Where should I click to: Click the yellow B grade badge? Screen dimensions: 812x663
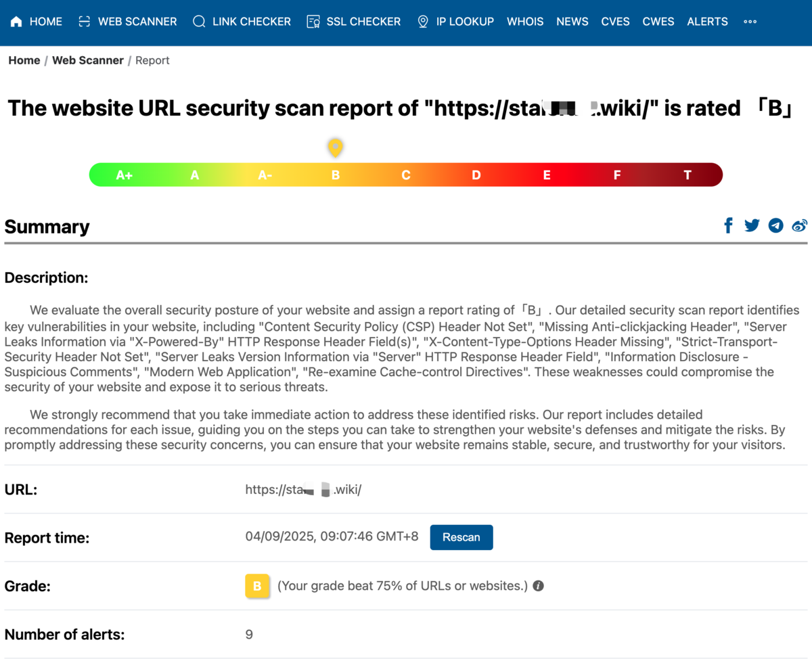click(257, 586)
